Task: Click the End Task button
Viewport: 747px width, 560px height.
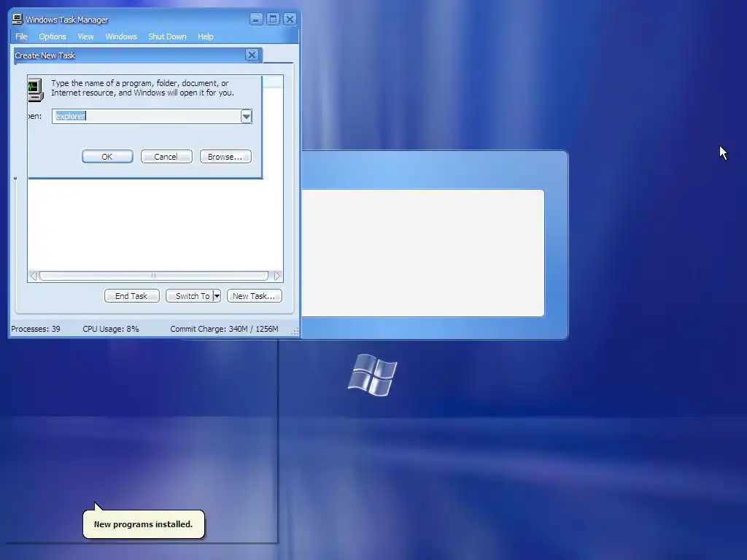Action: [x=131, y=296]
